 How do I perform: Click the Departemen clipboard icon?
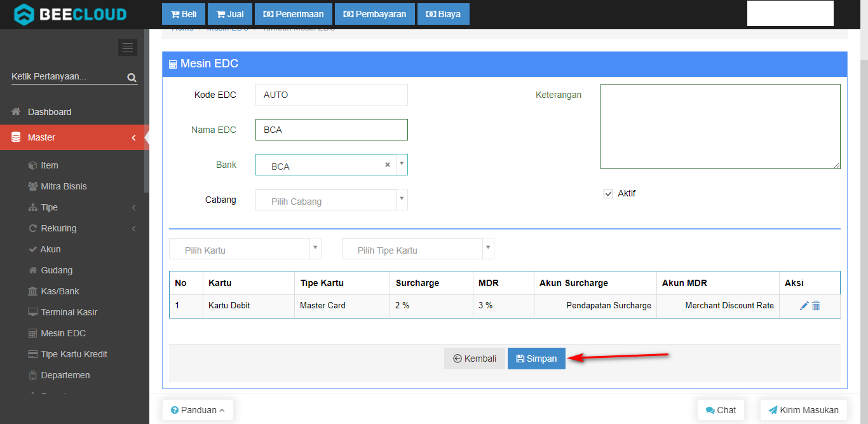(x=33, y=375)
